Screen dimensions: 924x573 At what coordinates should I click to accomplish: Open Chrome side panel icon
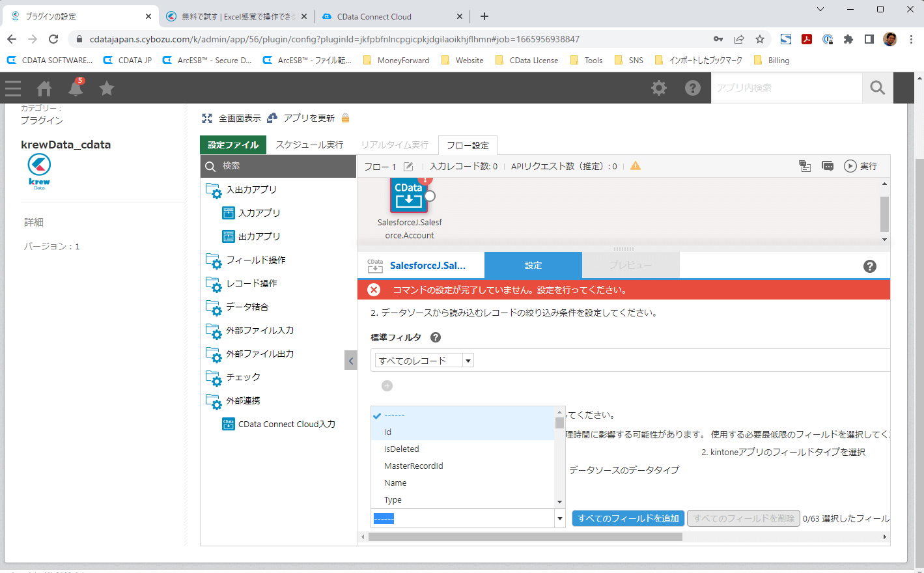coord(869,39)
